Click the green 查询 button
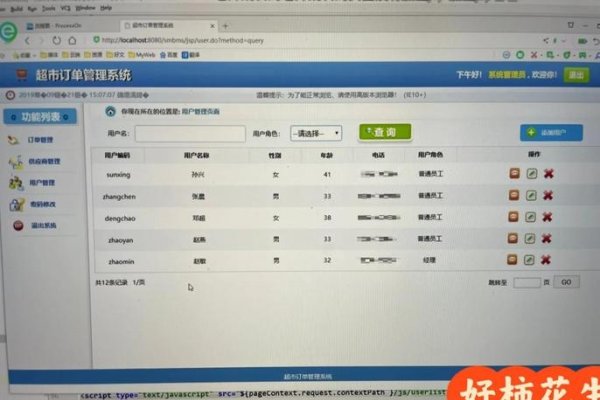This screenshot has height=400, width=600. 385,132
